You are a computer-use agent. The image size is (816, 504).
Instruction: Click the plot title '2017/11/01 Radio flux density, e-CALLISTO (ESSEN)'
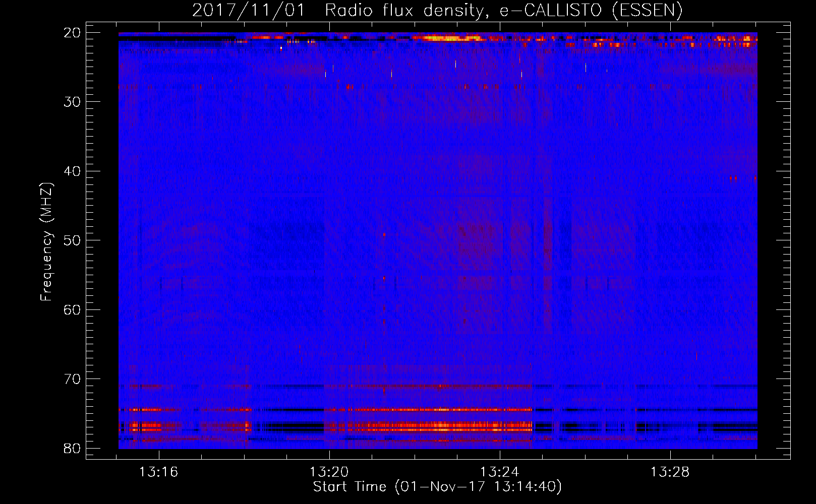[437, 10]
